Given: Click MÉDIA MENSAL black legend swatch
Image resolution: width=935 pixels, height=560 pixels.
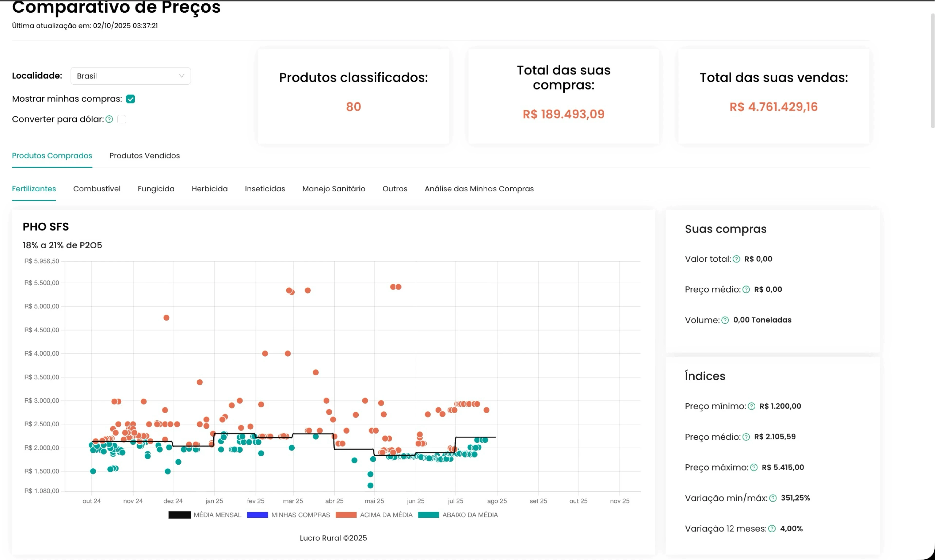Looking at the screenshot, I should point(179,515).
